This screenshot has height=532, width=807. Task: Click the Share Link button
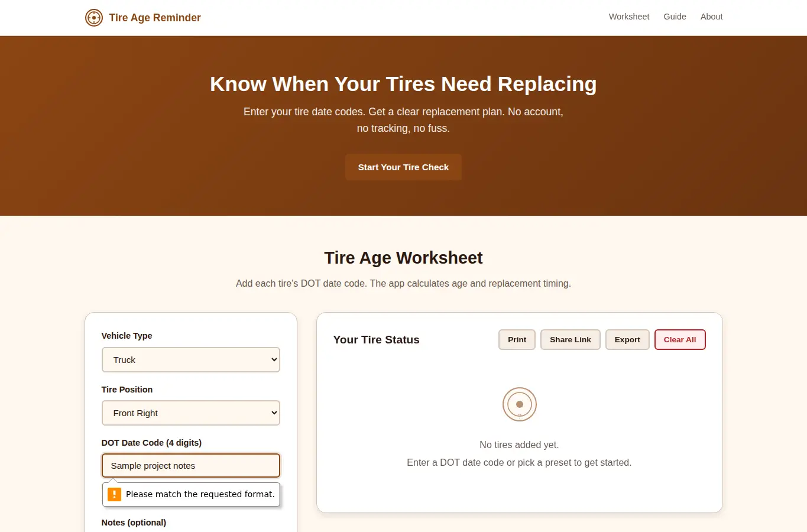click(571, 339)
